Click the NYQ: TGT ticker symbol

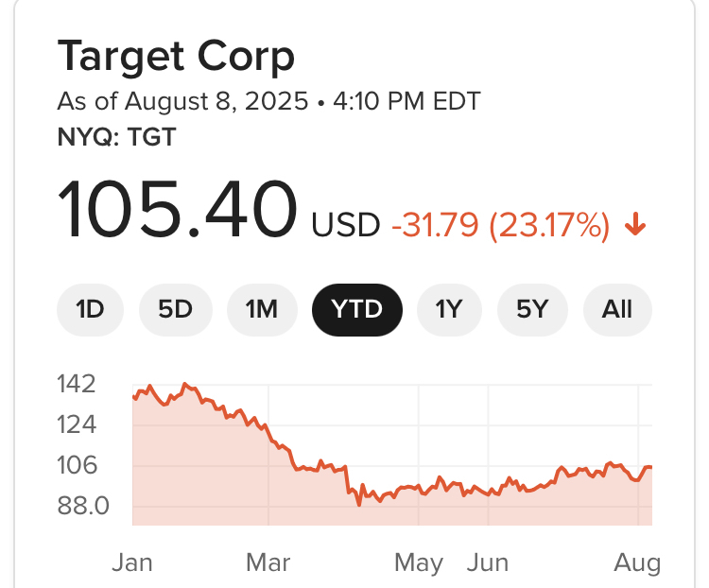[116, 138]
